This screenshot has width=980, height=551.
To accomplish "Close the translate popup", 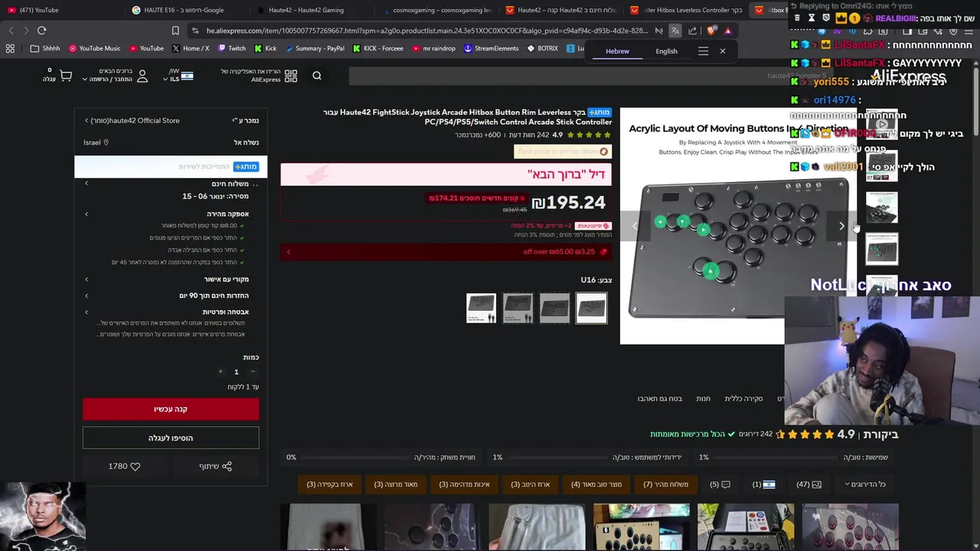I will [722, 51].
